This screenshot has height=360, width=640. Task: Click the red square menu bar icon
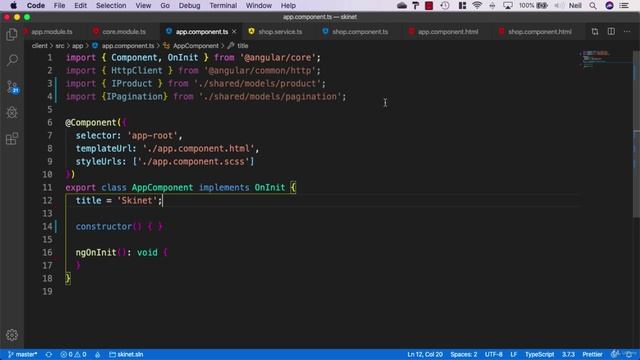(429, 5)
